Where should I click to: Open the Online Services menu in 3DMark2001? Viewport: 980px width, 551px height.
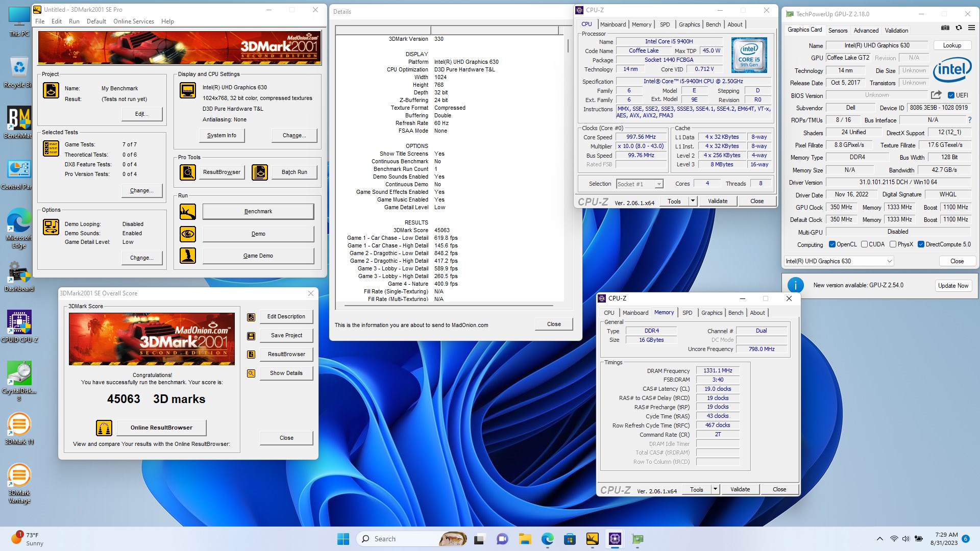[x=134, y=21]
